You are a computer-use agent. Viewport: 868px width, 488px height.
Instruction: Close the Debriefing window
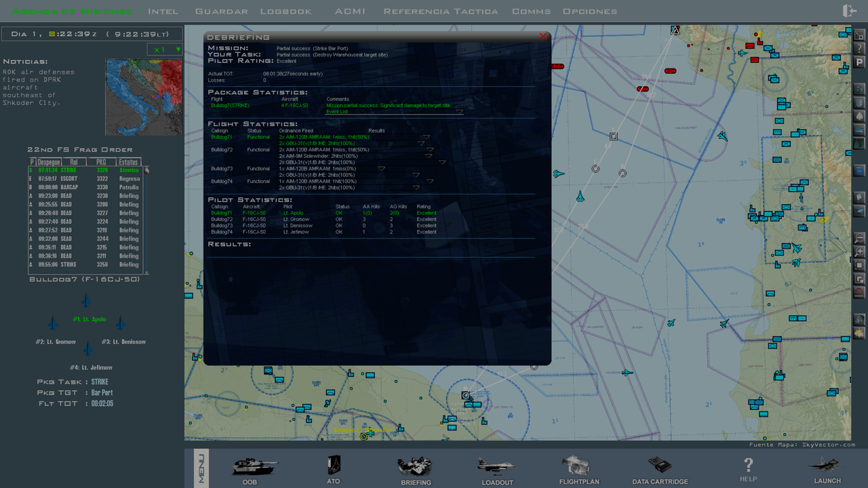coord(542,37)
